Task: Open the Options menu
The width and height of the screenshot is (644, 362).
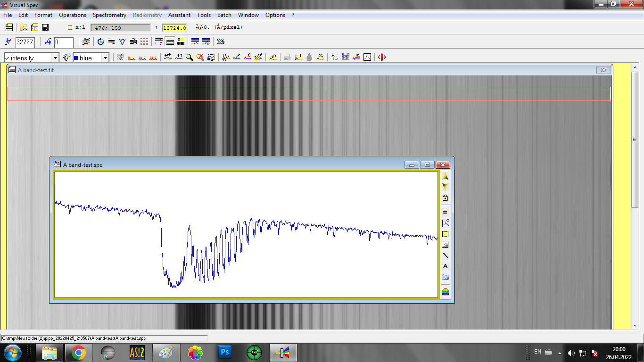Action: (x=275, y=15)
